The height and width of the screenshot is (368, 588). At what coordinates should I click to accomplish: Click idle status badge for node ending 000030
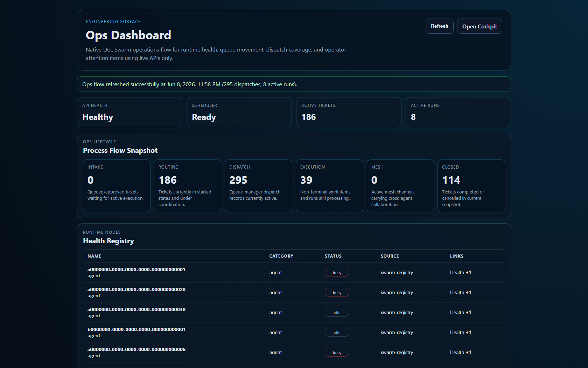click(337, 313)
